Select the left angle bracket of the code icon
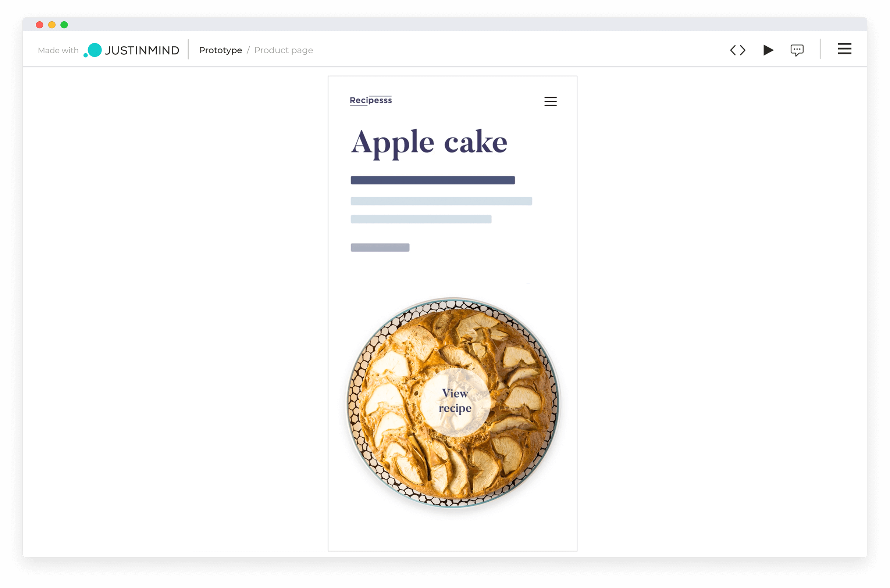 pos(734,50)
